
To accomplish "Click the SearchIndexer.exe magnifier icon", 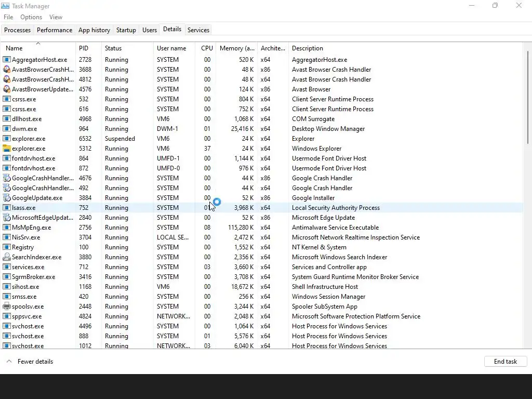I will pyautogui.click(x=6, y=257).
